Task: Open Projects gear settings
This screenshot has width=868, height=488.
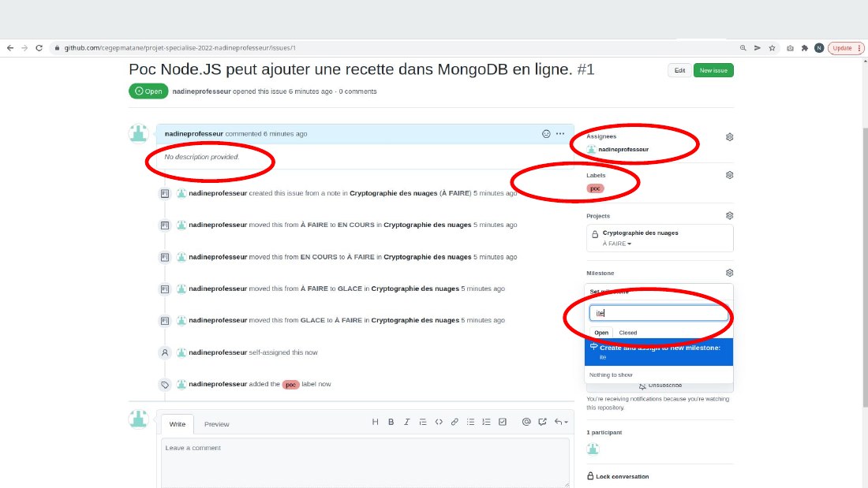Action: (730, 216)
